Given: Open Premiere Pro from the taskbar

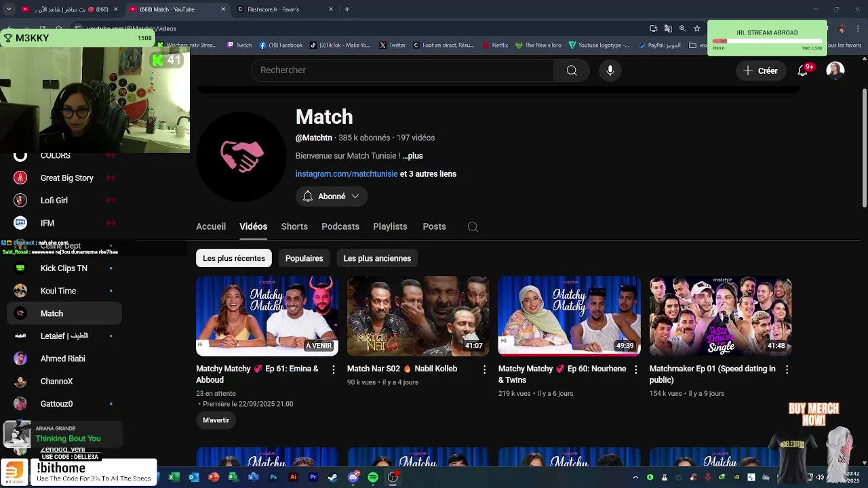Looking at the screenshot, I should (x=313, y=477).
